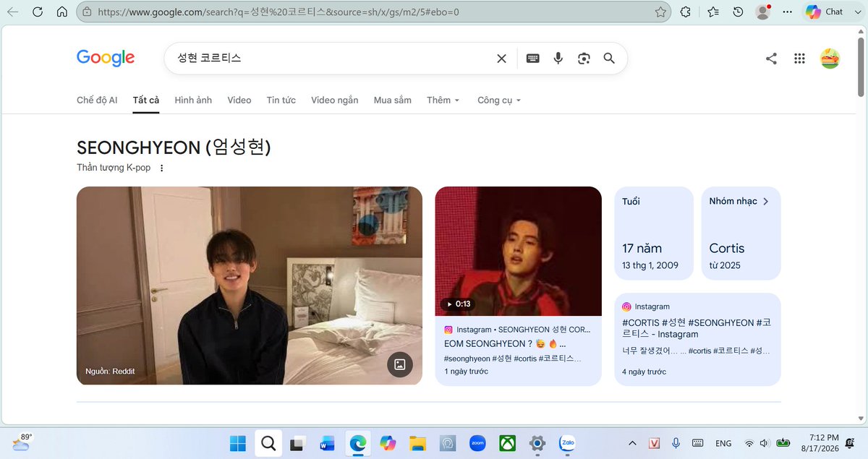Go back to the previous page
This screenshot has width=868, height=459.
coord(13,12)
